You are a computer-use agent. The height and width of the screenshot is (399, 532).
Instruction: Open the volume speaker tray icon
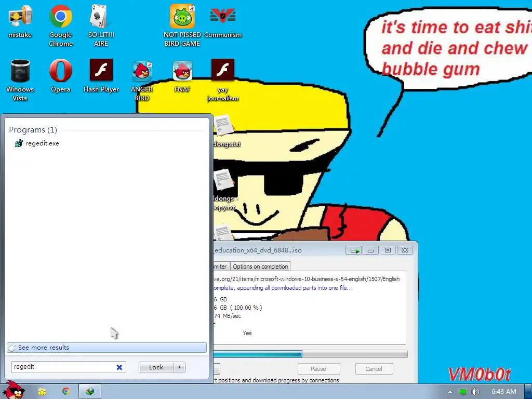coord(475,392)
